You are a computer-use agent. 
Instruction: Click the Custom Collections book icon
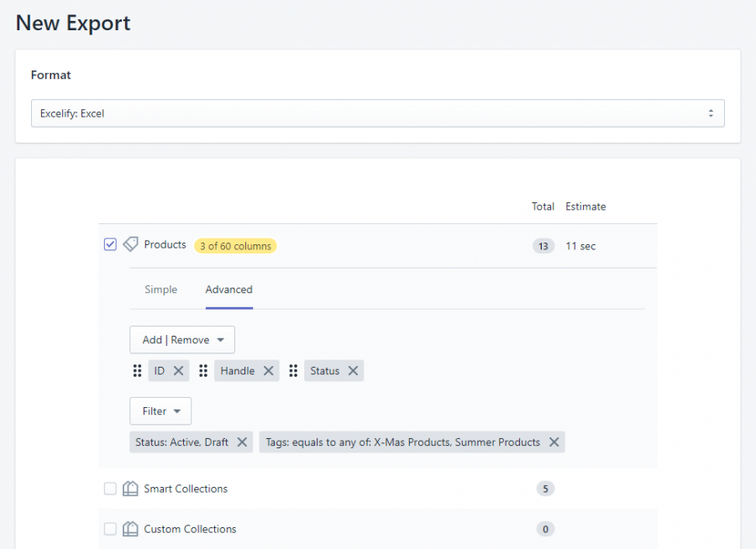[x=131, y=529]
